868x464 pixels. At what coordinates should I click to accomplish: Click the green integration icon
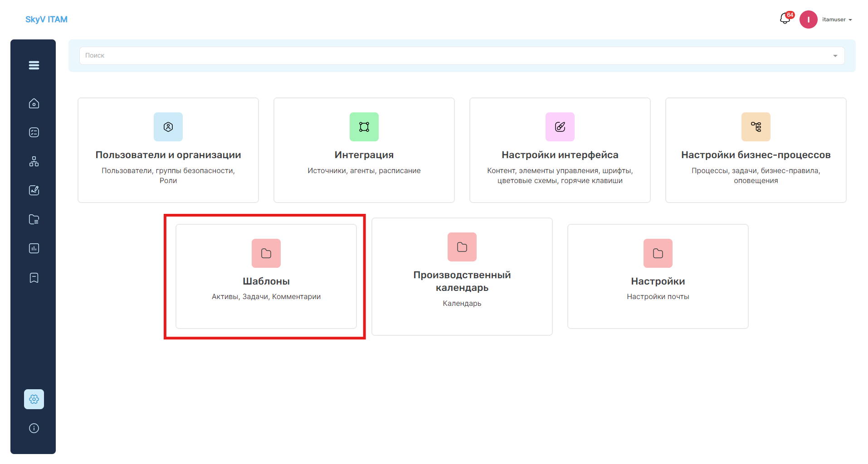click(364, 127)
